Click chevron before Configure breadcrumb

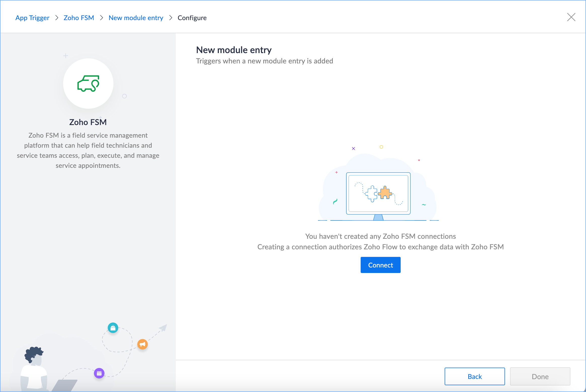point(171,18)
